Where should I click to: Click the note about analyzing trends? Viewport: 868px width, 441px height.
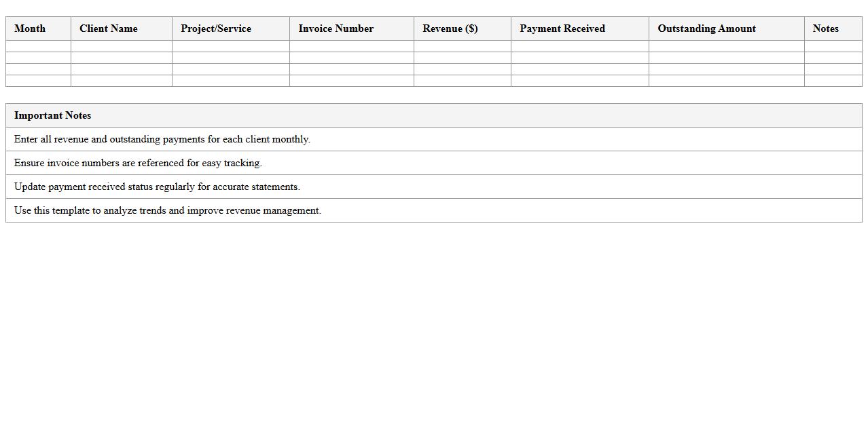point(168,210)
